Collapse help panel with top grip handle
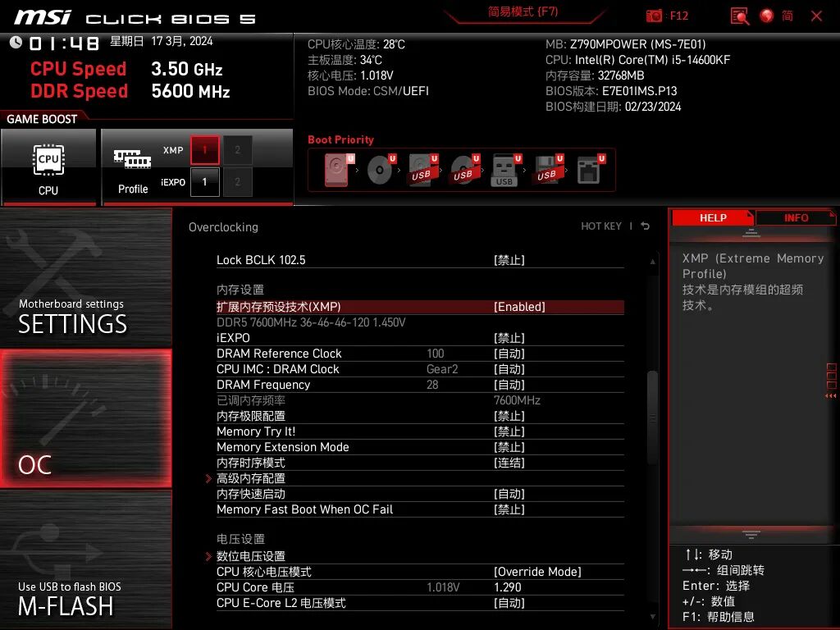Screen dimensions: 840x630 751,233
